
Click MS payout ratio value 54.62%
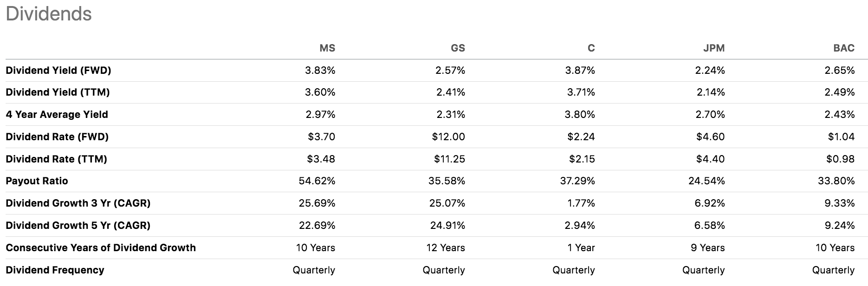317,181
